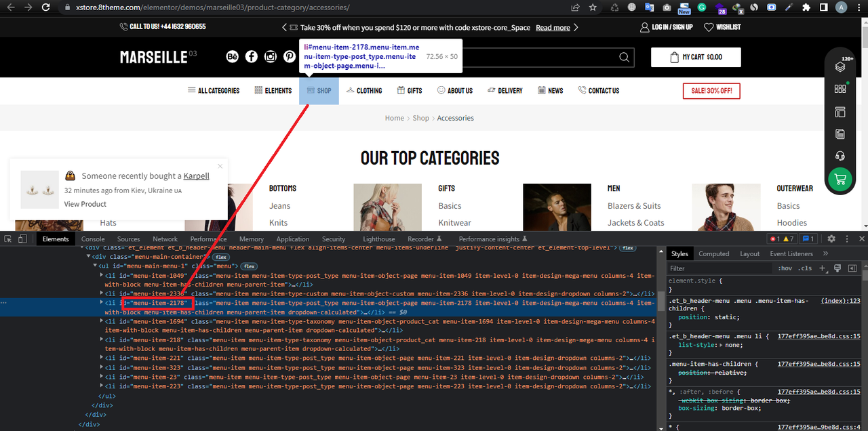Visit the Behance social icon
The image size is (868, 431).
[233, 57]
